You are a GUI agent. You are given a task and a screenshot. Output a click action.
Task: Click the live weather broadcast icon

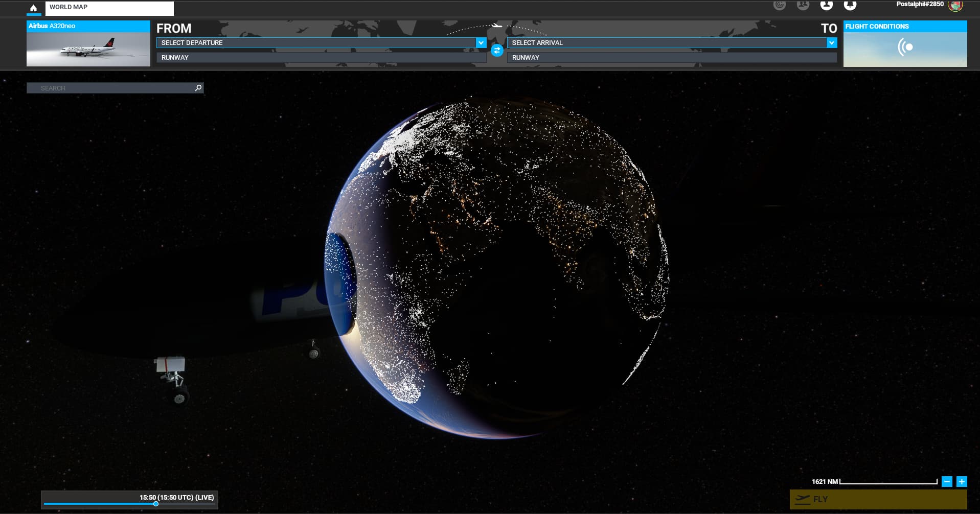pyautogui.click(x=905, y=48)
